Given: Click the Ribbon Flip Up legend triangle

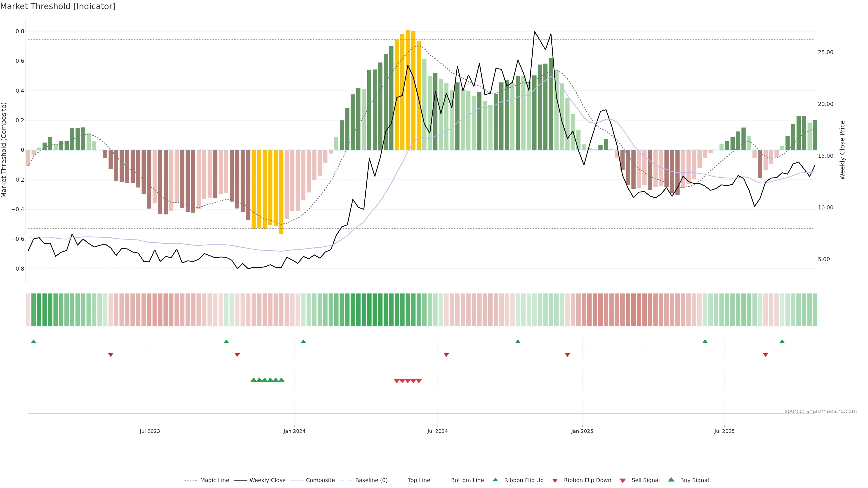Looking at the screenshot, I should [x=495, y=480].
